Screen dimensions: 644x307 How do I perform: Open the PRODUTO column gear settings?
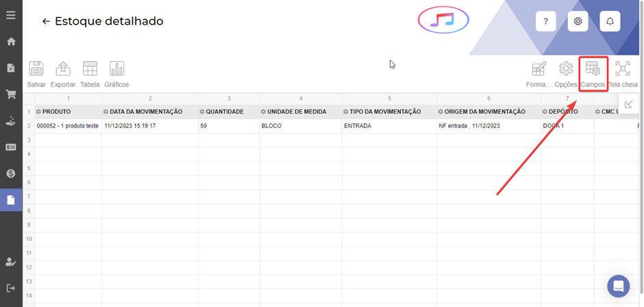click(x=38, y=112)
